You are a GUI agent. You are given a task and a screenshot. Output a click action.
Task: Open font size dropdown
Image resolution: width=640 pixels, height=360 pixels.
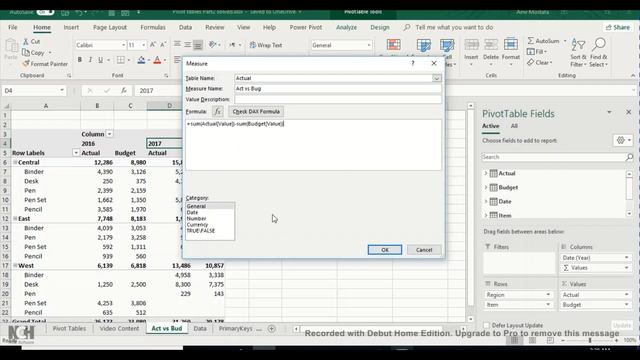(x=143, y=45)
